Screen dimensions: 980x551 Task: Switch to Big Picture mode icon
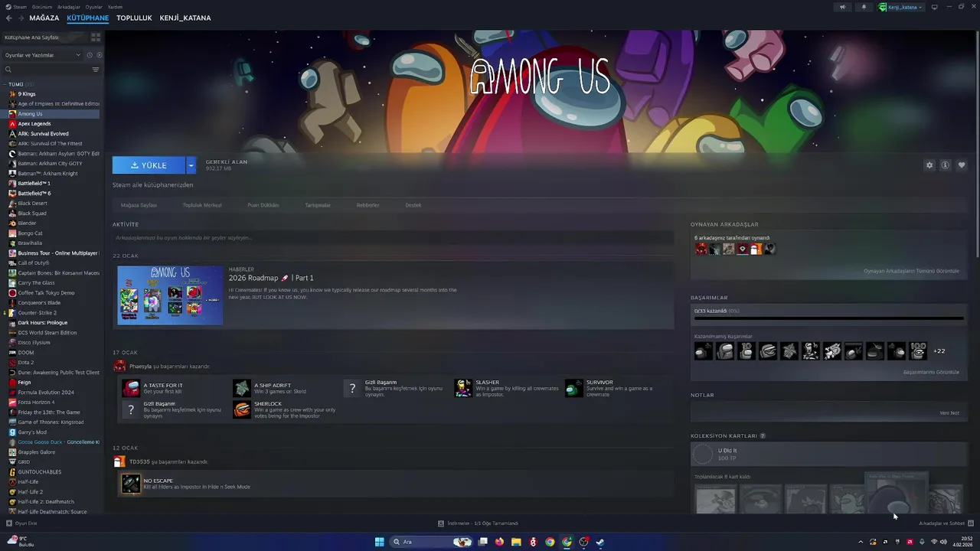point(935,7)
